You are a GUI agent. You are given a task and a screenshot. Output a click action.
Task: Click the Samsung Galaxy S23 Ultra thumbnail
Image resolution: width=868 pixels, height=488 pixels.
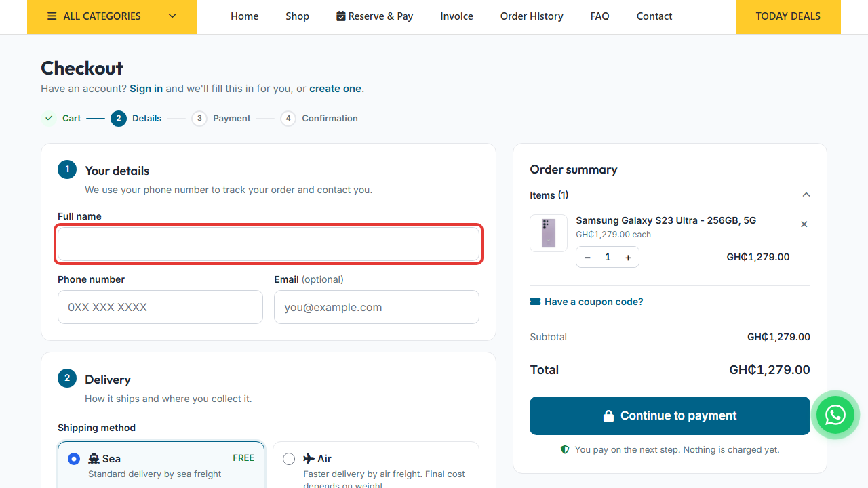tap(549, 233)
